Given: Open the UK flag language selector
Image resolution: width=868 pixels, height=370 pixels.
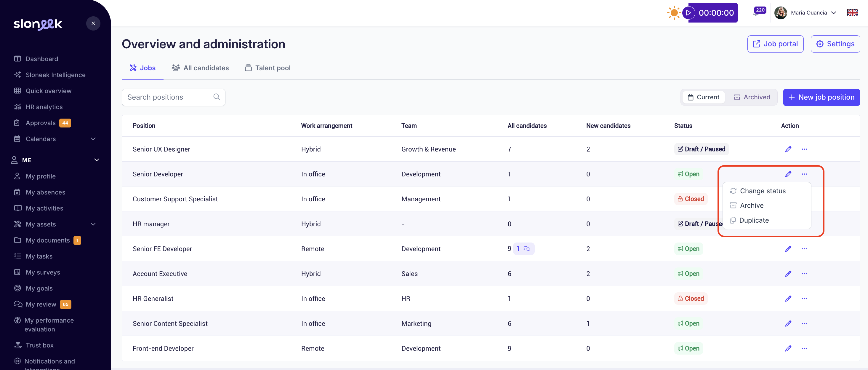Looking at the screenshot, I should point(852,13).
